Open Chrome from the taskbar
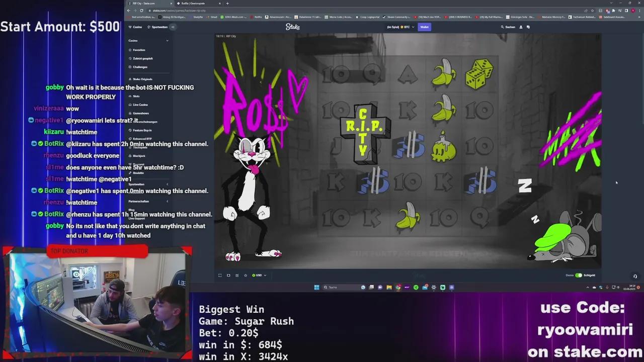The image size is (644, 362). click(398, 287)
